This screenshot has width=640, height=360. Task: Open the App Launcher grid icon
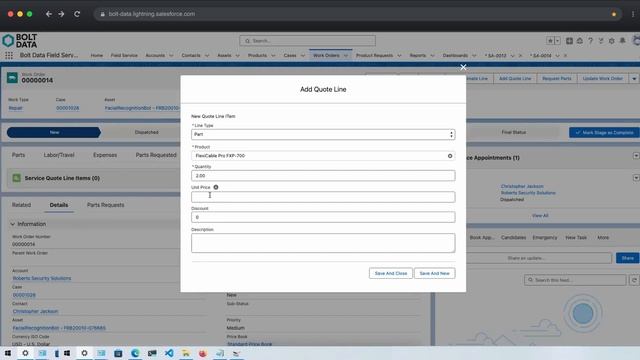(9, 55)
